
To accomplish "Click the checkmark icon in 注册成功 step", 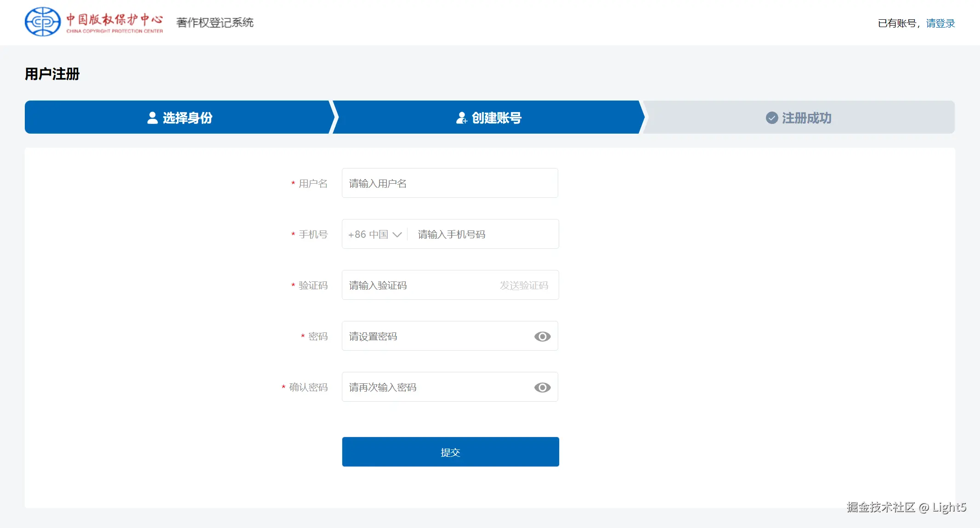I will 772,118.
